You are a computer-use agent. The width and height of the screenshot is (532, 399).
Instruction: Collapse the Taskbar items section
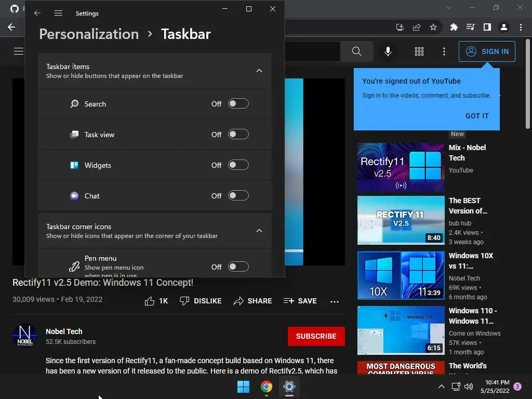(259, 71)
